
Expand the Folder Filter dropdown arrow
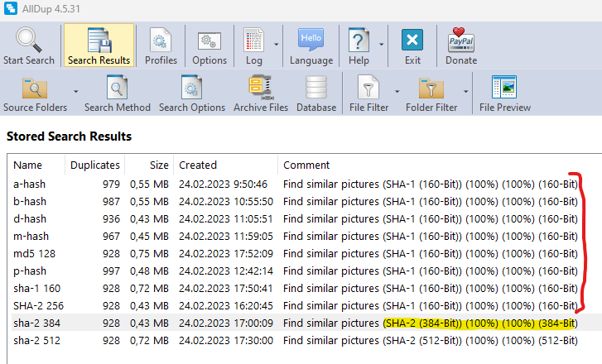466,91
